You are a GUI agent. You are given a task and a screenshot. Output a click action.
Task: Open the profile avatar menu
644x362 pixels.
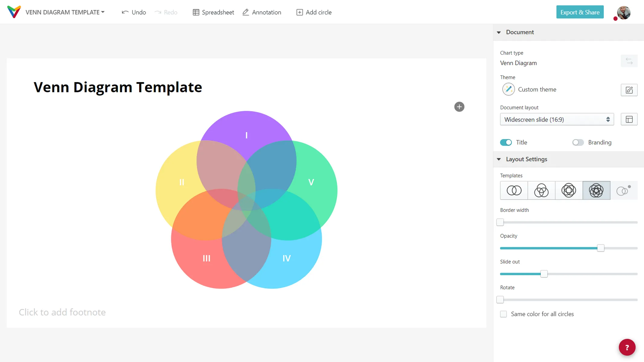624,12
